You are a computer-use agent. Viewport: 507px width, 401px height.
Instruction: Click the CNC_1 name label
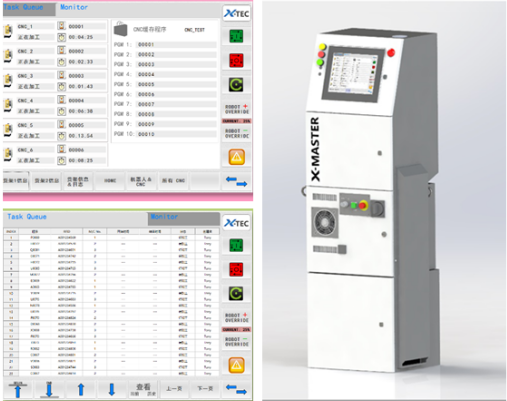click(25, 26)
